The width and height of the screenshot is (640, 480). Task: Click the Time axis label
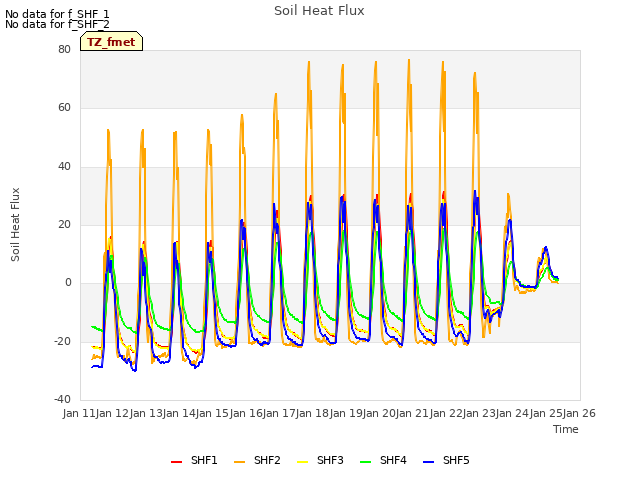point(566,429)
